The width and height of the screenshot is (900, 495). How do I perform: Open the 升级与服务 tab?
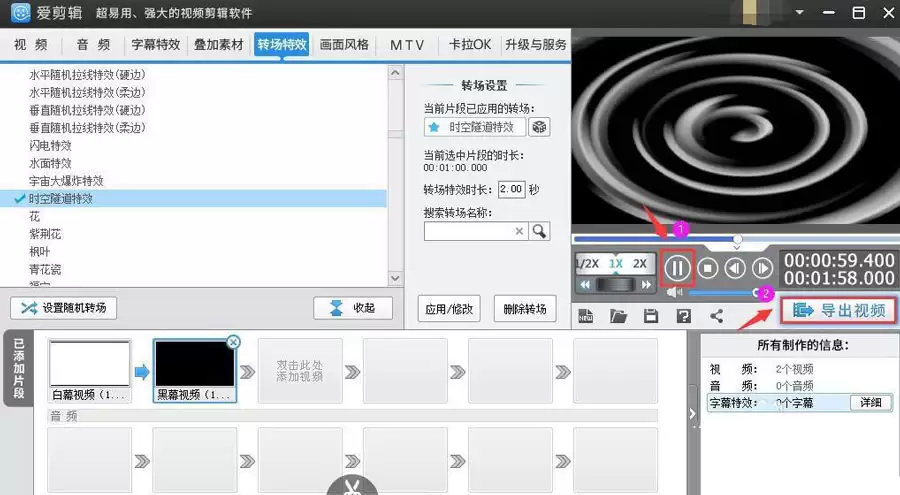coord(536,44)
